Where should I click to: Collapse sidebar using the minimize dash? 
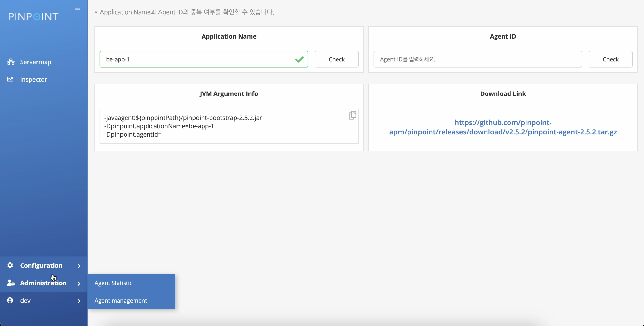coord(78,9)
